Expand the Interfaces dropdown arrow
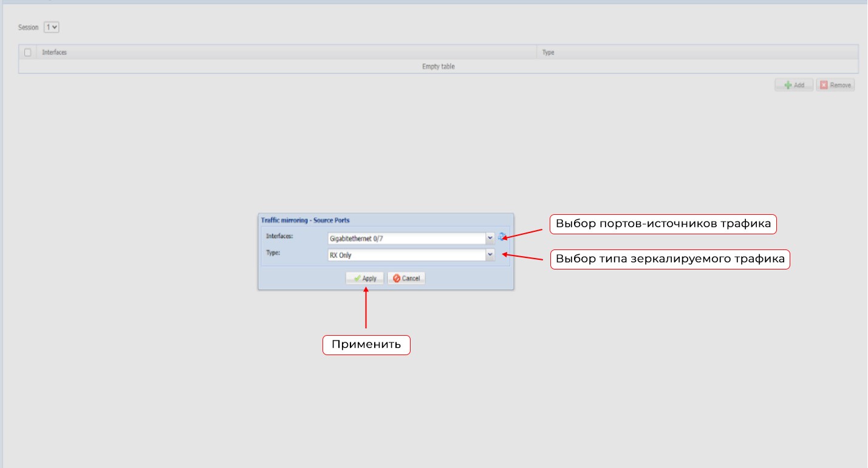This screenshot has height=468, width=868. pos(490,239)
